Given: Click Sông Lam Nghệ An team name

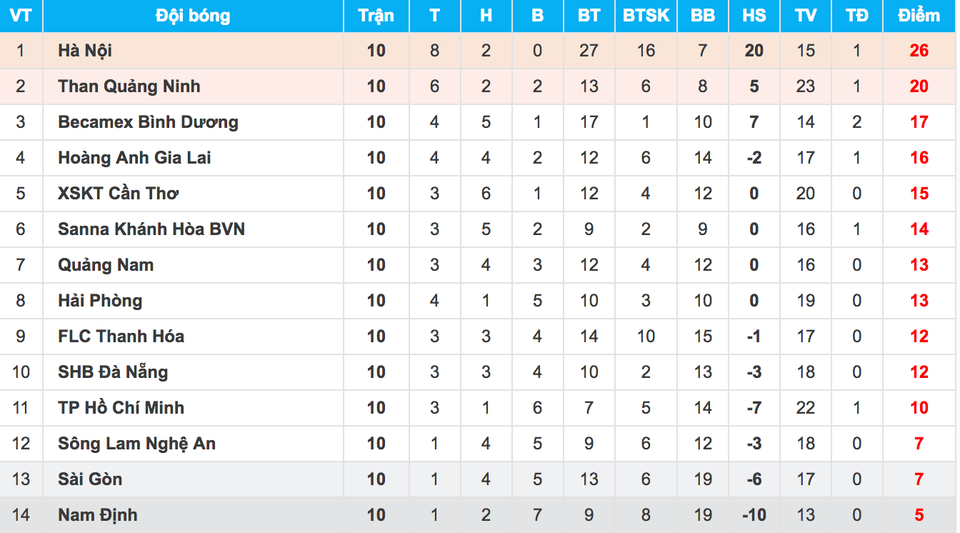Looking at the screenshot, I should pos(137,443).
